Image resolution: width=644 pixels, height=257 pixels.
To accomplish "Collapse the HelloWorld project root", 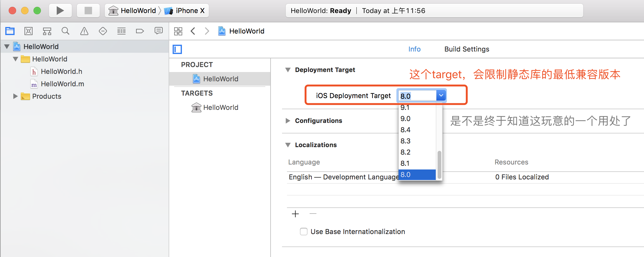I will [7, 47].
